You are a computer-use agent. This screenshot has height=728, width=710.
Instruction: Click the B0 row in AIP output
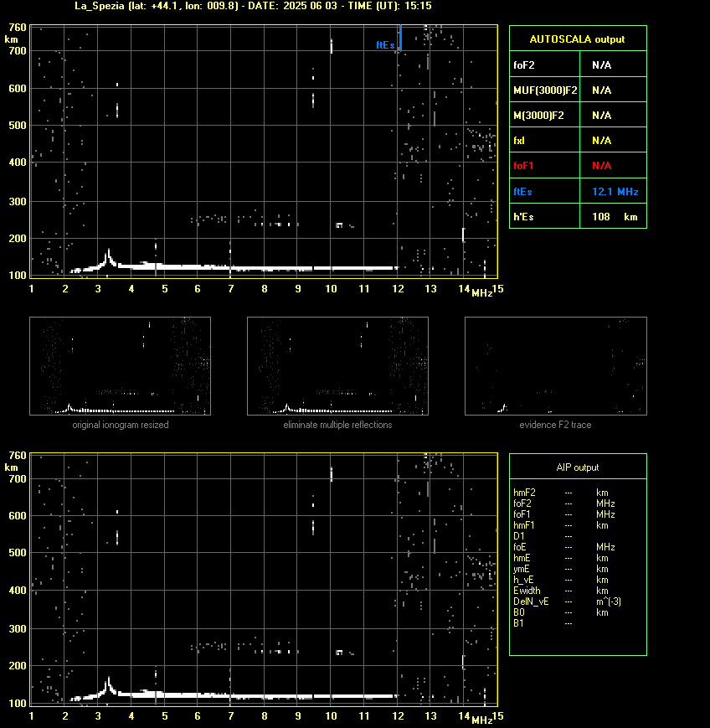(x=561, y=612)
